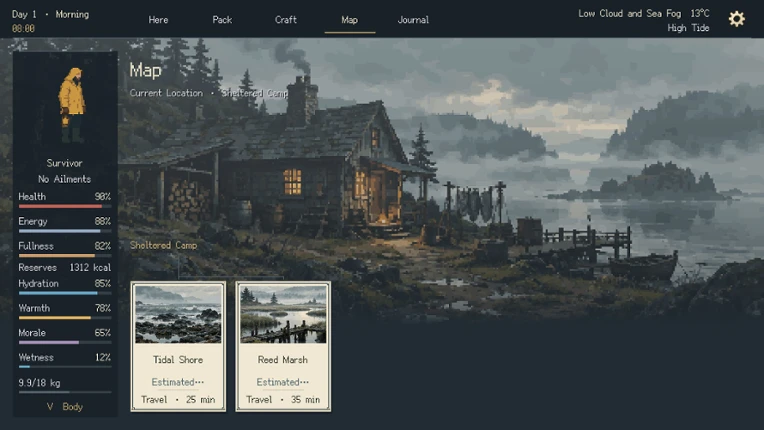Image resolution: width=764 pixels, height=430 pixels.
Task: Choose the Tidal Shore location card
Action: click(178, 346)
